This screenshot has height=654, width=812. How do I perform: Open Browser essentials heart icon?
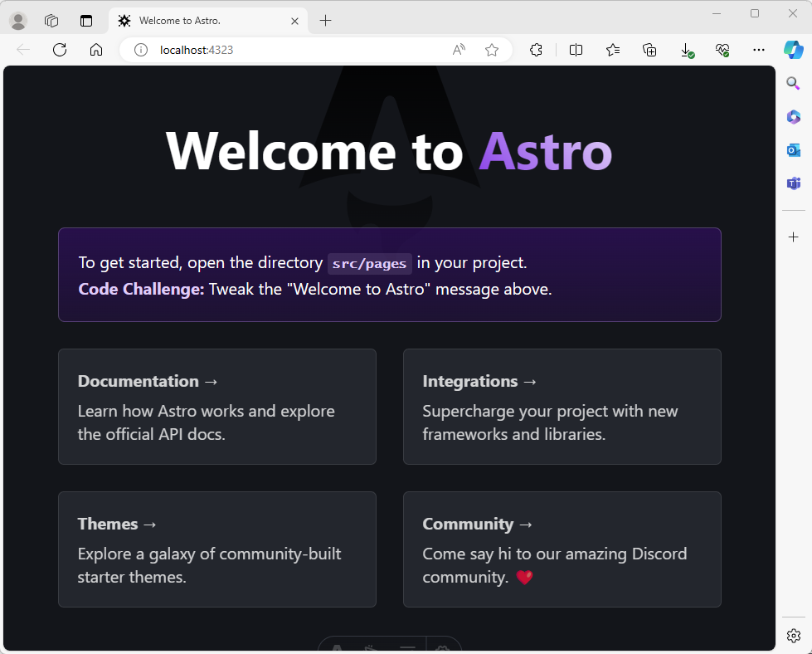click(x=722, y=50)
